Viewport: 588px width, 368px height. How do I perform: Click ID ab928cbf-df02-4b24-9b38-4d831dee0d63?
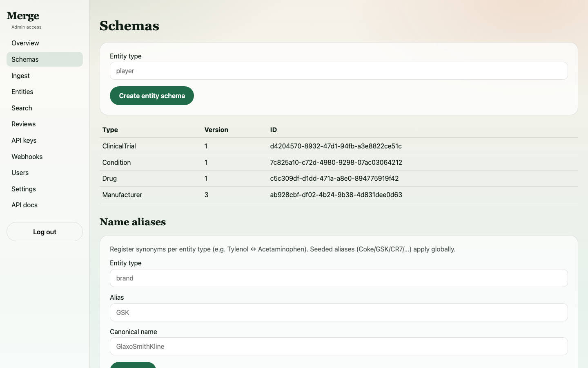click(336, 195)
